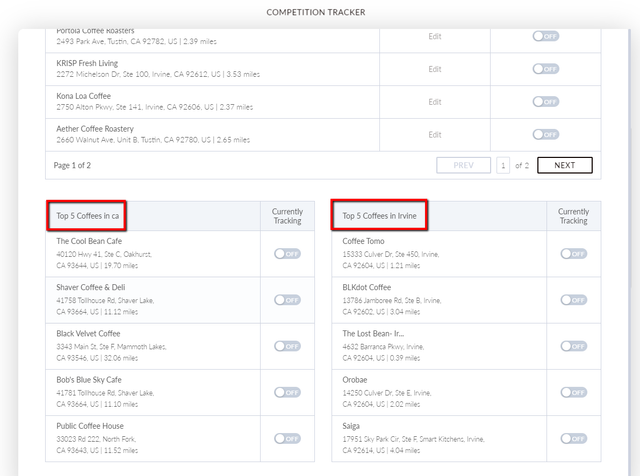Select the Shaver Coffee & Deli name
The height and width of the screenshot is (476, 640).
91,287
